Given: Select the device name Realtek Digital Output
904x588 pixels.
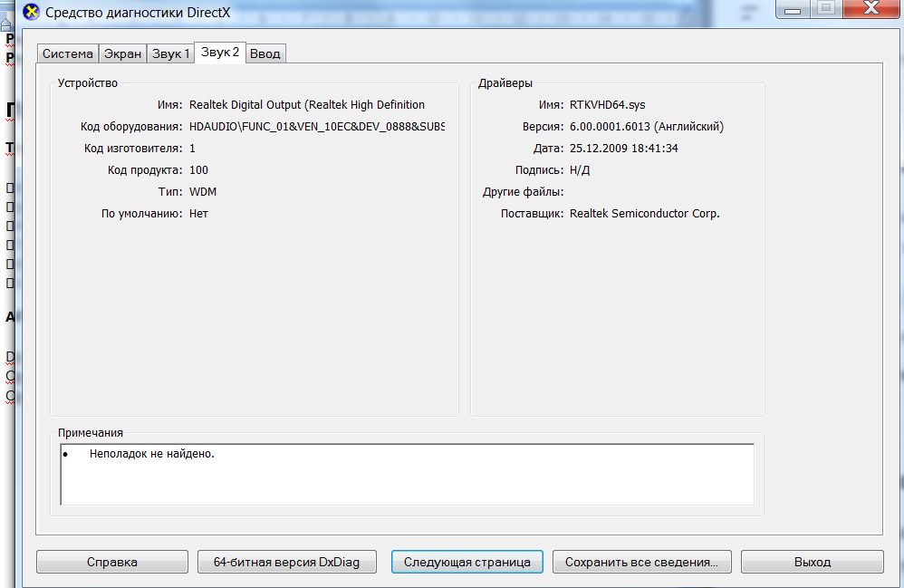Looking at the screenshot, I should click(307, 105).
